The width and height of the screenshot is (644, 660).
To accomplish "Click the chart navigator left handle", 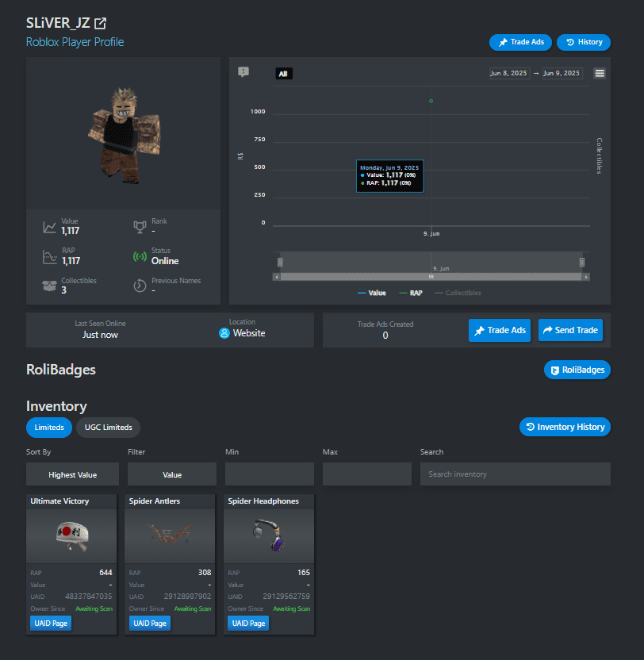I will [x=280, y=263].
